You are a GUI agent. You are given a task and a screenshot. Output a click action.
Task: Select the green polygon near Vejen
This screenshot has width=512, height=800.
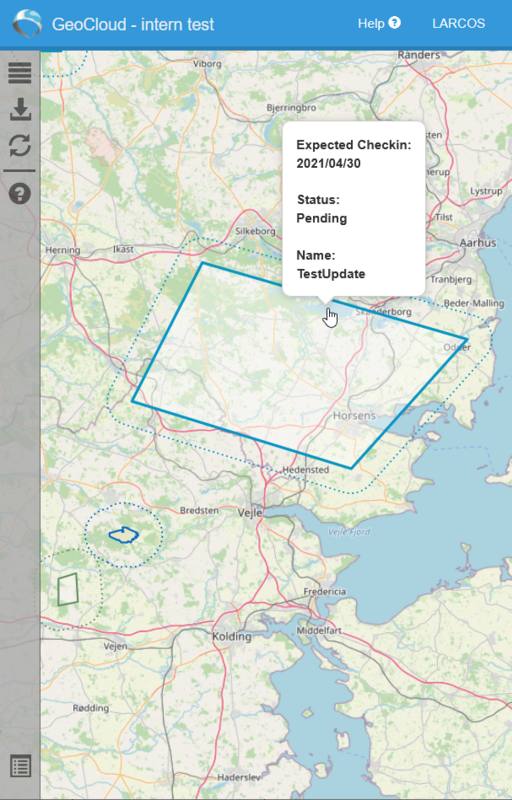(67, 589)
